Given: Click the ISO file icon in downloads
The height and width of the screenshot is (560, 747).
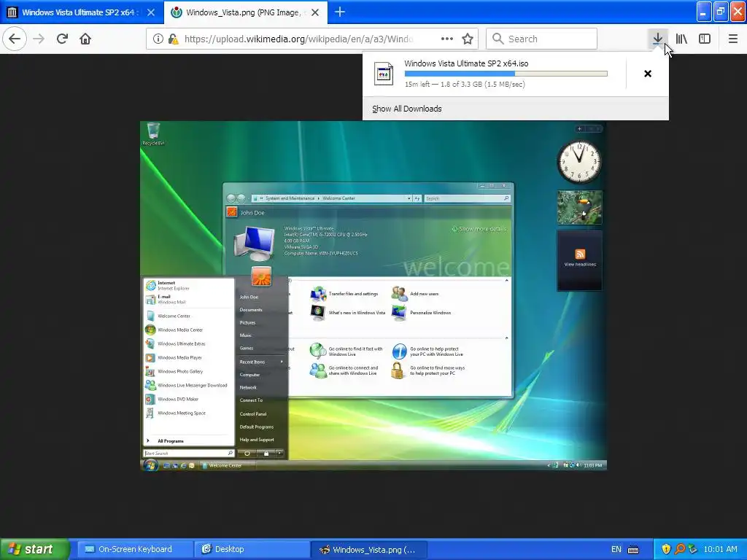Looking at the screenshot, I should (384, 74).
